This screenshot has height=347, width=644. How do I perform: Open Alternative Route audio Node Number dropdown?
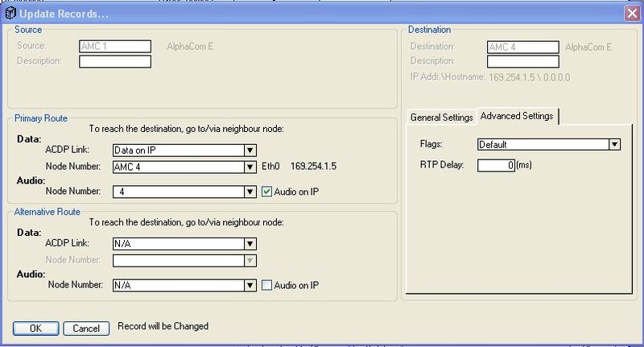point(250,285)
